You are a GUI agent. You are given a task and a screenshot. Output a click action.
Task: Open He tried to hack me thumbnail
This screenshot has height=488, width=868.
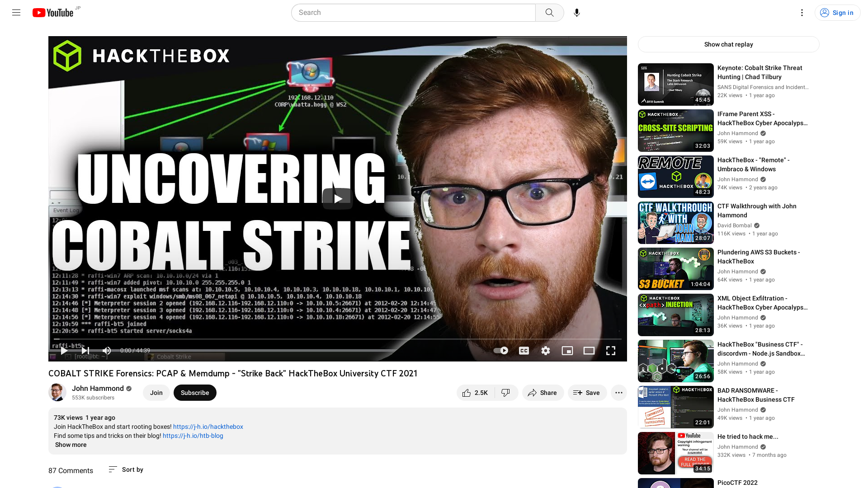tap(675, 453)
